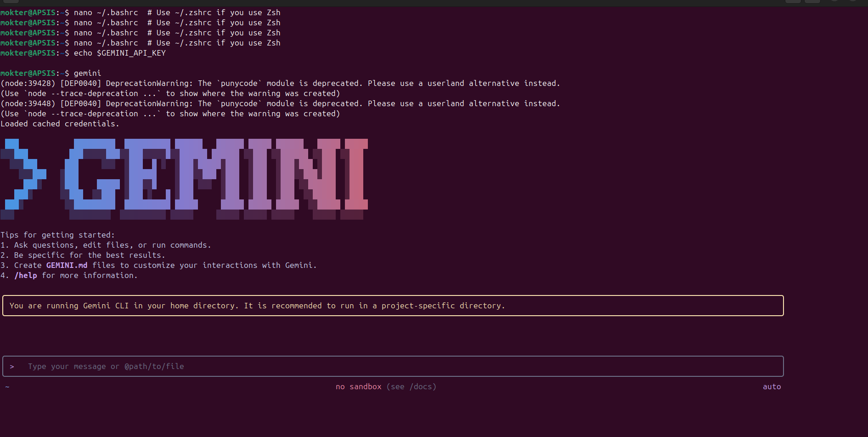
Task: Click the node:39448 deprecation warning line
Action: (280, 103)
